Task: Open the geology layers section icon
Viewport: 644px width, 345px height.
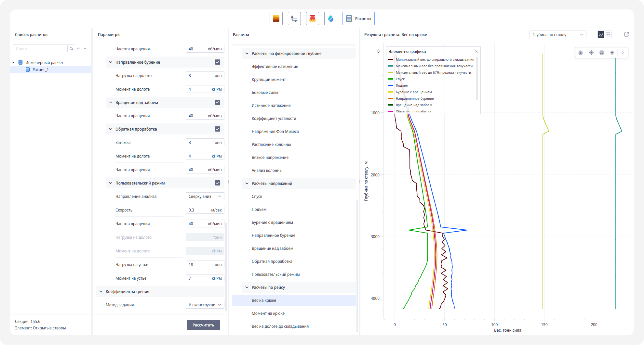Action: 276,19
